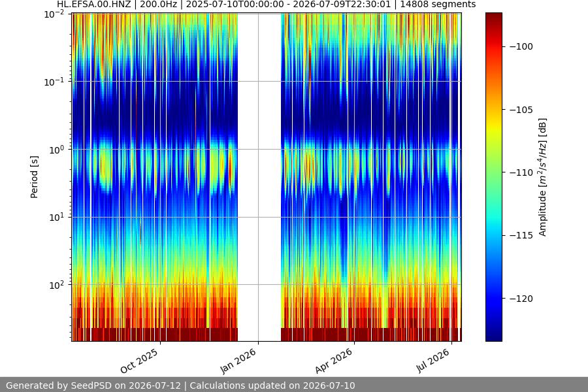This screenshot has width=588, height=392.
Task: Click the 10⁰ y-axis tick label
Action: [57, 150]
